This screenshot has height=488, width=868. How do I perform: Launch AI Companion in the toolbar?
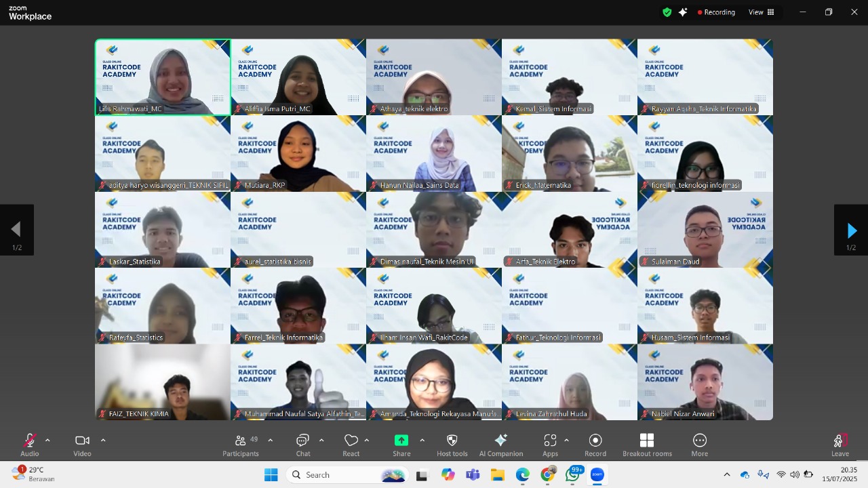pos(501,445)
